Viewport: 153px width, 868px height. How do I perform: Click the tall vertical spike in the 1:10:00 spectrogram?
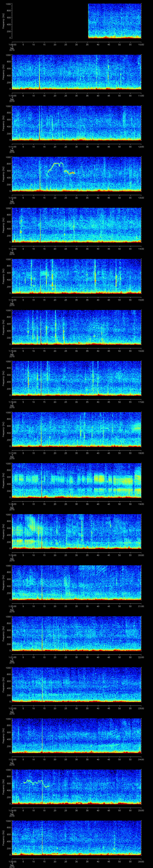39,72
